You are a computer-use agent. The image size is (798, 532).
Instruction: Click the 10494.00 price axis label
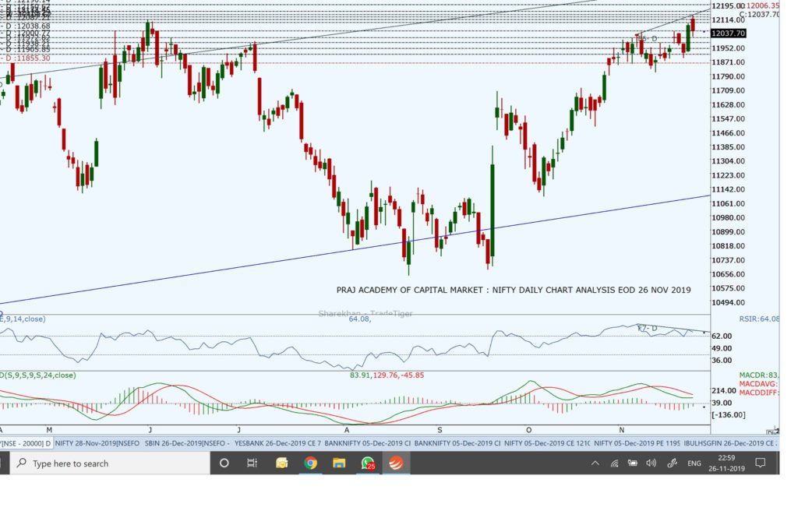click(729, 303)
